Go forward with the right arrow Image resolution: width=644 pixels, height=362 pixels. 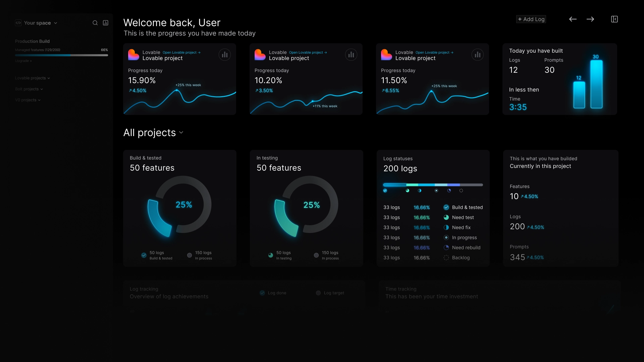[590, 19]
